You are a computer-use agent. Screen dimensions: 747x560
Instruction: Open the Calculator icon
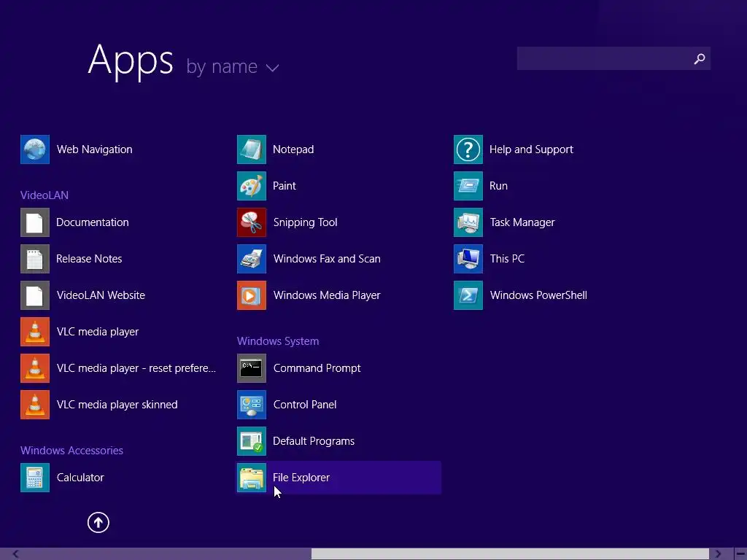[35, 477]
